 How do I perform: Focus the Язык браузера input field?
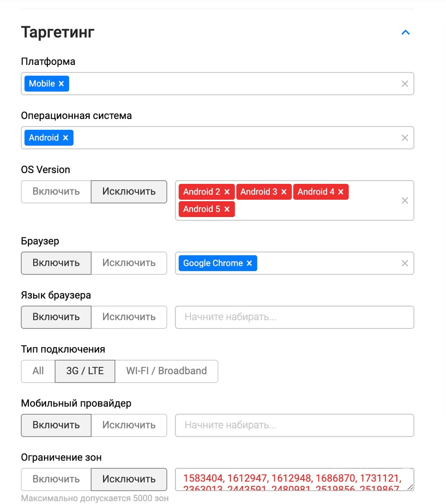tap(295, 317)
